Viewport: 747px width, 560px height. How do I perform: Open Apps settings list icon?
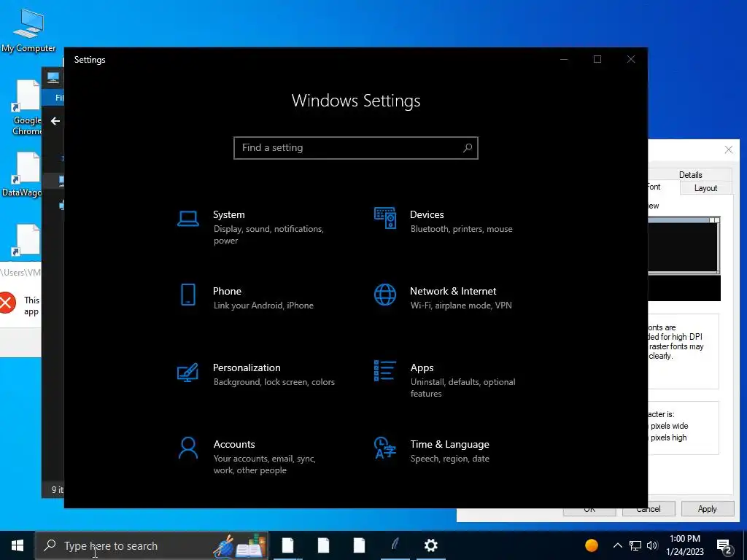[x=385, y=371]
